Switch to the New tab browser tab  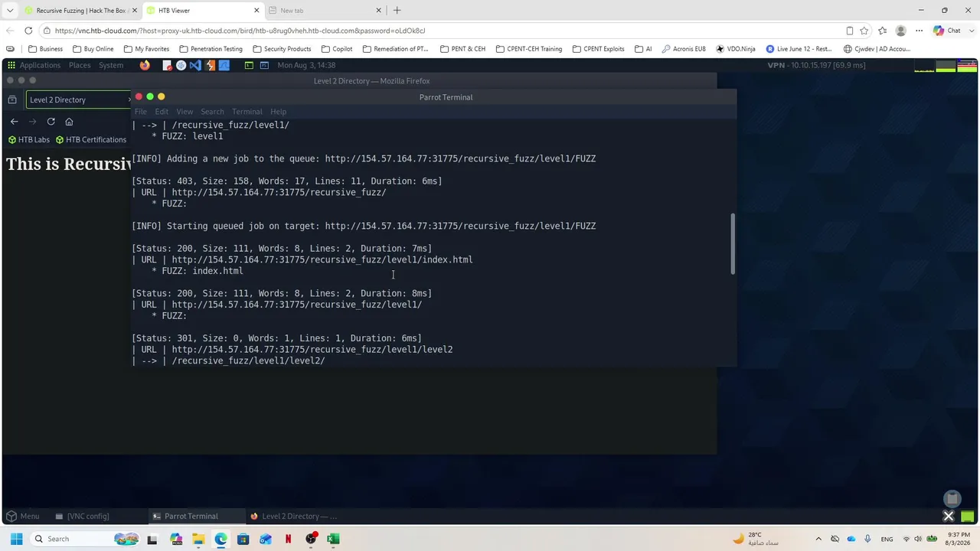coord(325,11)
